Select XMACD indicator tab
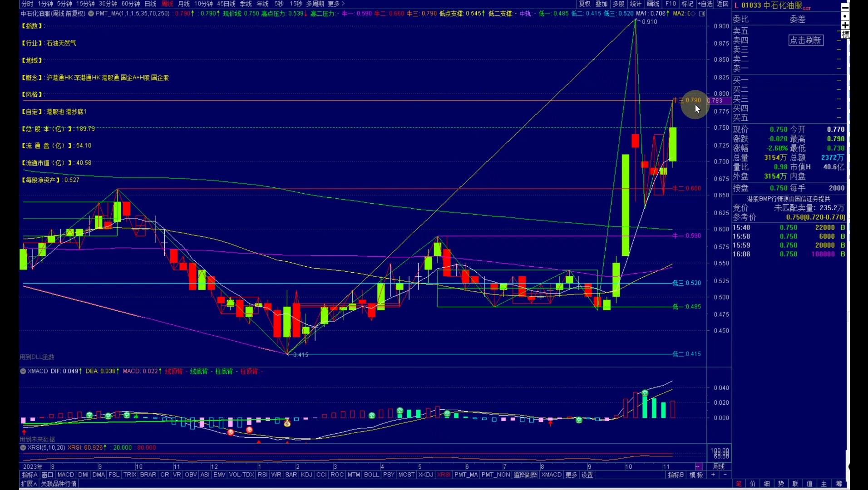This screenshot has width=868, height=490. click(x=552, y=475)
